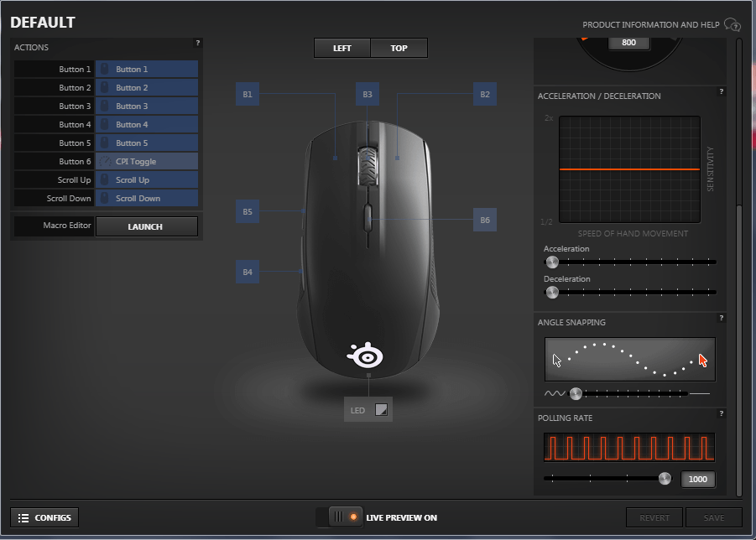
Task: Open the Button 6 CPI Toggle dropdown
Action: [147, 161]
